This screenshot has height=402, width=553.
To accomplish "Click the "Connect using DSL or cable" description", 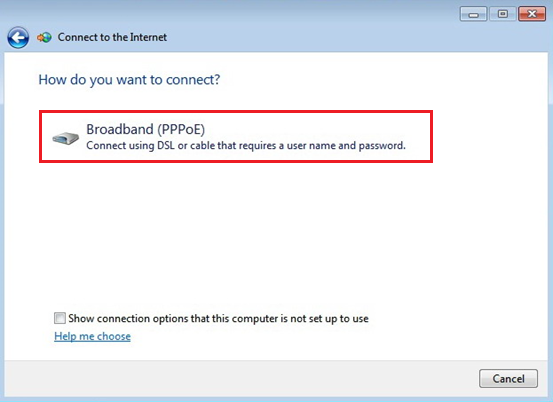I will (x=246, y=146).
